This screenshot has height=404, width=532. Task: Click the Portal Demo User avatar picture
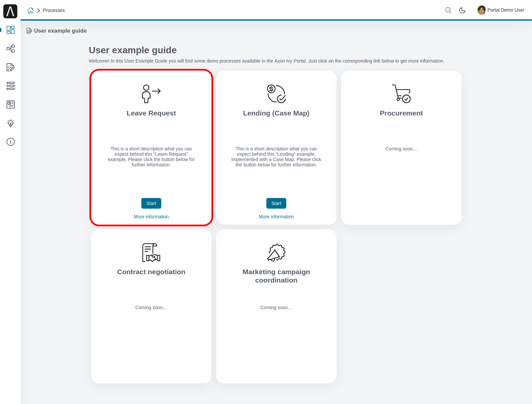click(481, 10)
